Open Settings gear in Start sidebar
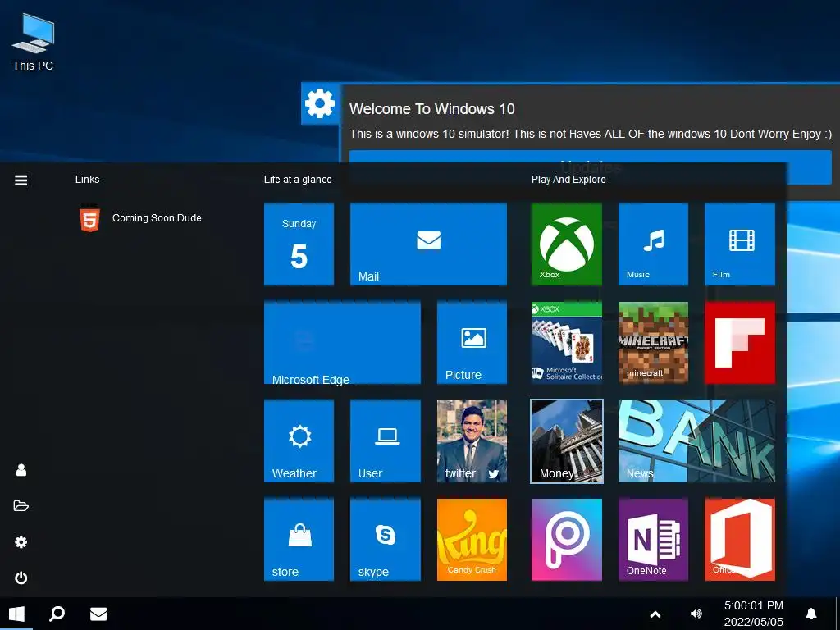Image resolution: width=840 pixels, height=630 pixels. [21, 542]
